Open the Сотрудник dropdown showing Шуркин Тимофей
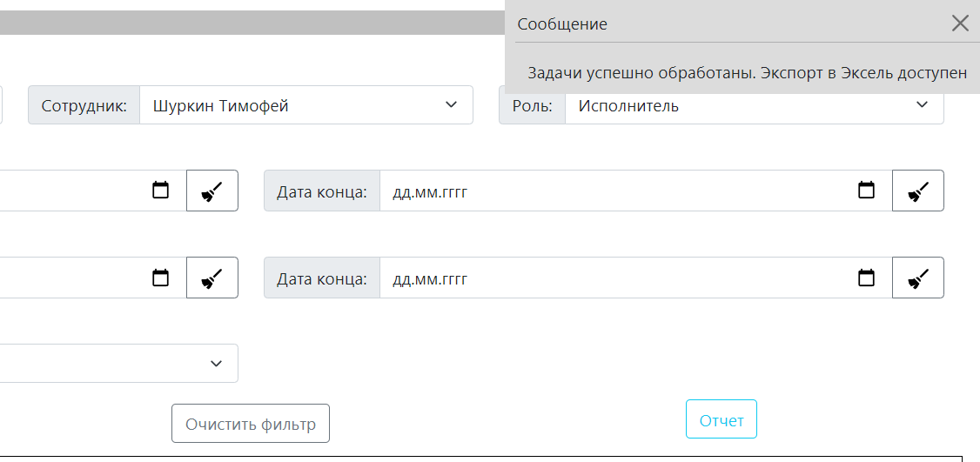 [x=305, y=105]
